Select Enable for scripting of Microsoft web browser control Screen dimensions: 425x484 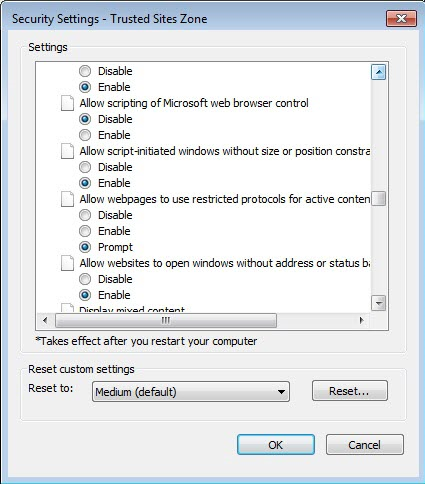click(x=85, y=135)
